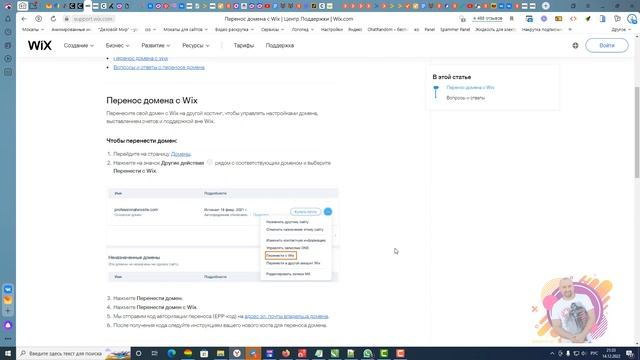Click the purple round extension icon
The height and width of the screenshot is (360, 640).
(544, 19)
